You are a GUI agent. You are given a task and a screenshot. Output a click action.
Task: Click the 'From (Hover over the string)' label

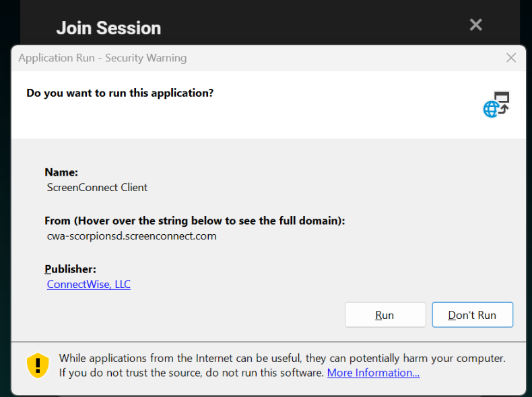pyautogui.click(x=195, y=221)
